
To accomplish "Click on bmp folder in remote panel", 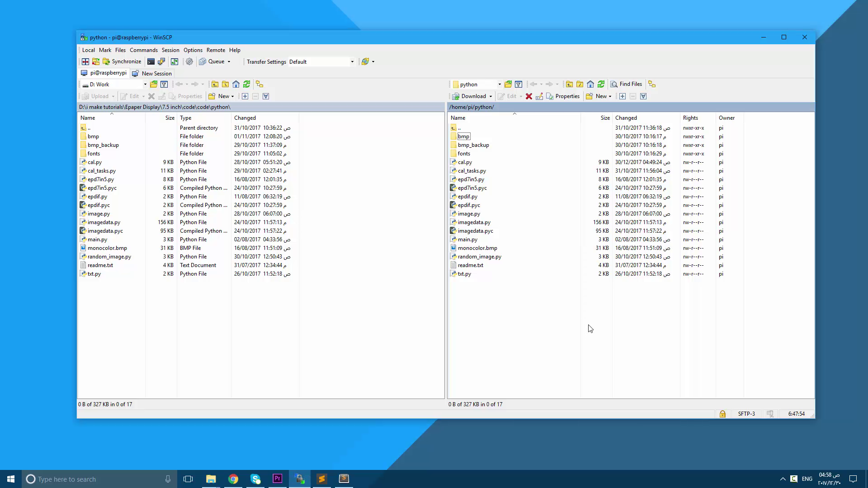I will coord(464,136).
